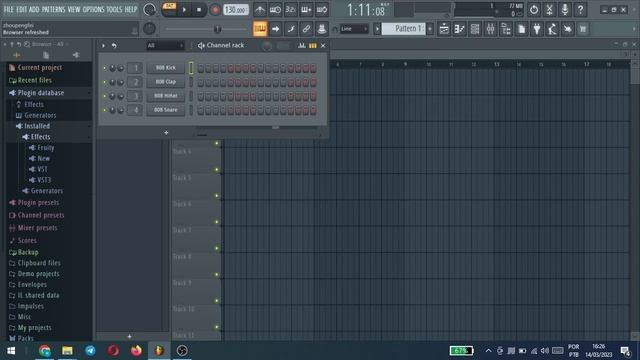The width and height of the screenshot is (640, 360).
Task: Open the Browser view icon in toolbar
Action: click(506, 29)
